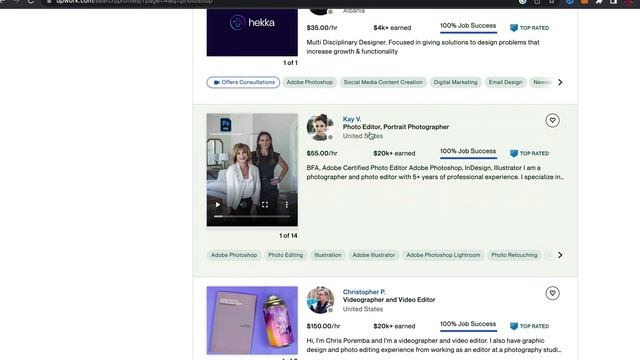Select the Adobe Photoshop tag in hekka card

[309, 82]
